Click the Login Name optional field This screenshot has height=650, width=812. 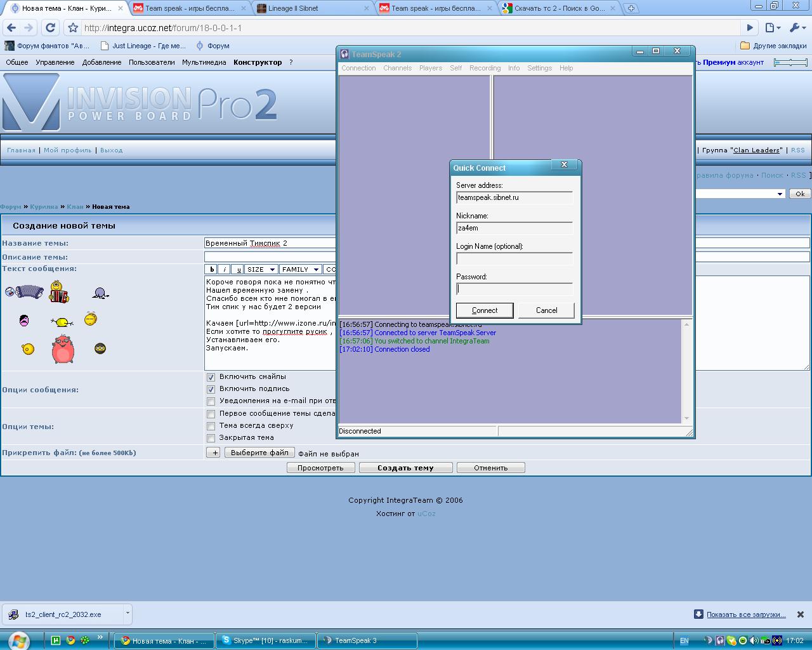[514, 258]
